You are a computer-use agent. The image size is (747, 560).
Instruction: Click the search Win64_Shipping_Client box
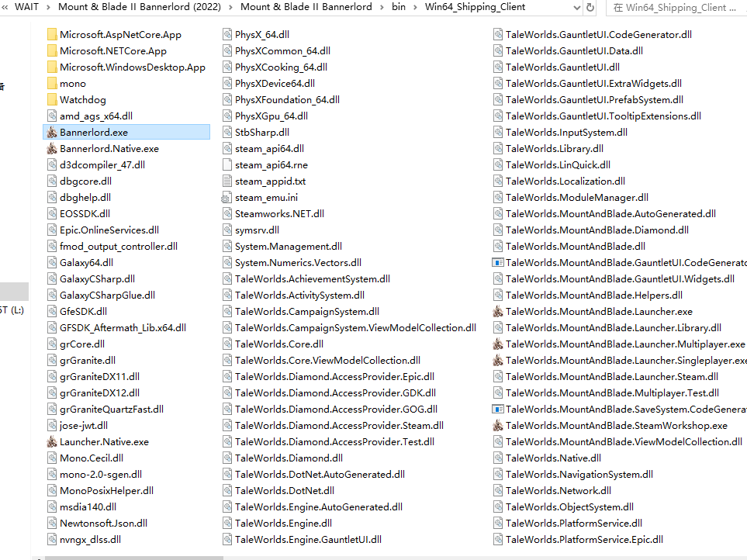(676, 8)
